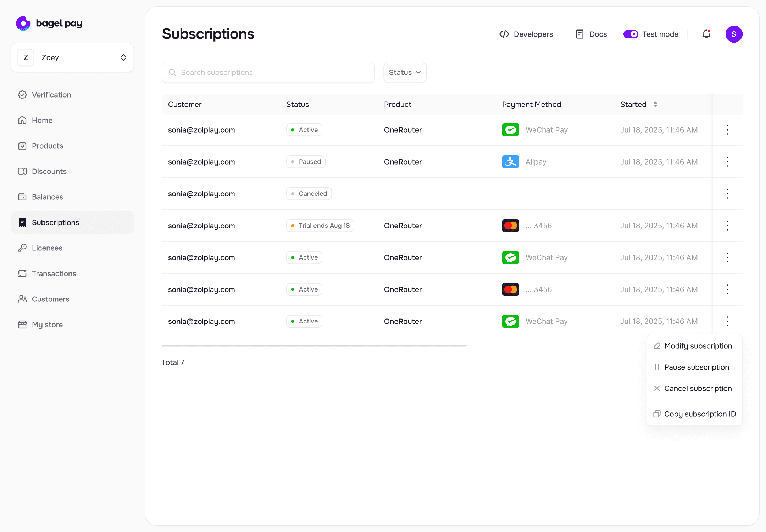Select Copy subscription ID option
This screenshot has height=532, width=766.
[700, 414]
